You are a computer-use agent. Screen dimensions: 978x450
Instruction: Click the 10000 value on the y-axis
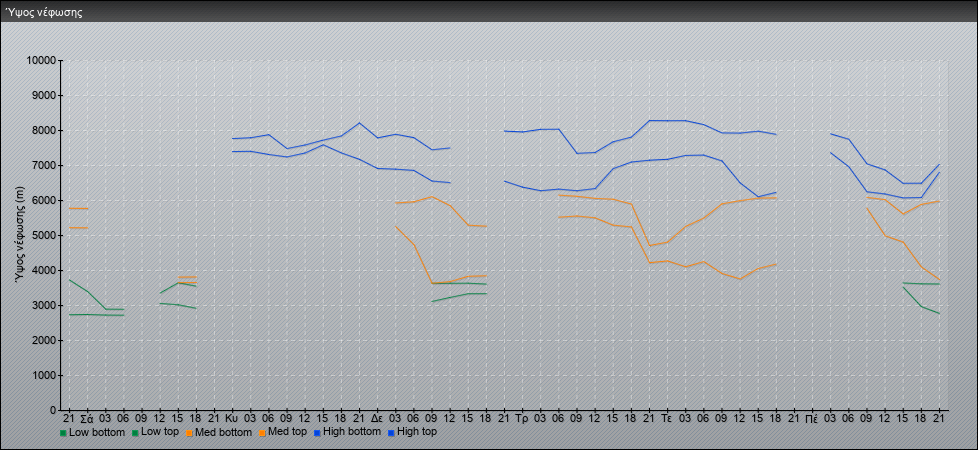41,61
